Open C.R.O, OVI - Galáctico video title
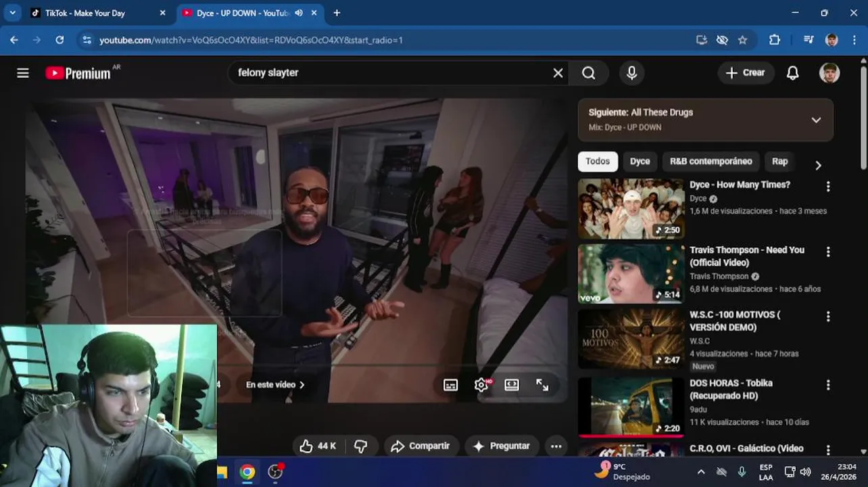Viewport: 868px width, 487px height. pyautogui.click(x=746, y=448)
